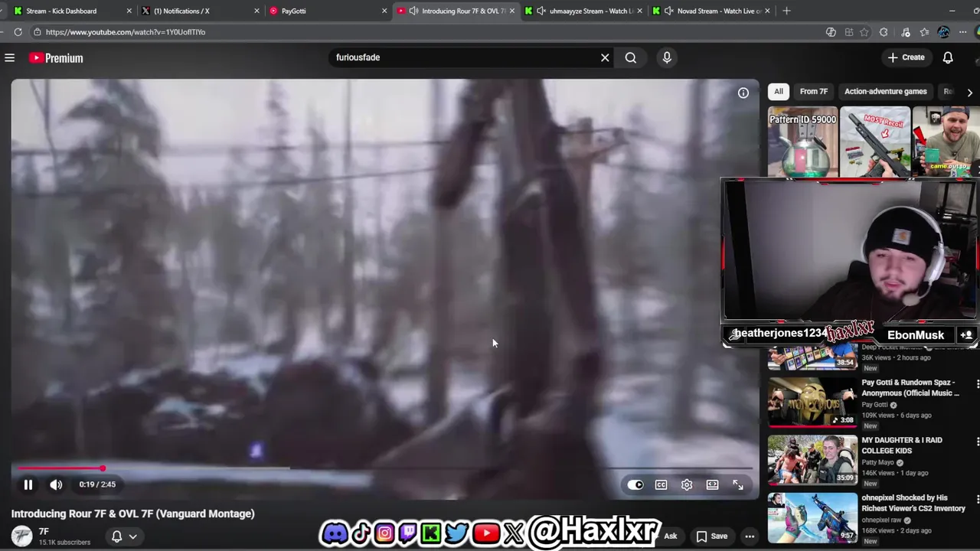Viewport: 980px width, 551px height.
Task: Open title 'ohnepixel Shocked by His Richest Viewer's'
Action: tap(913, 503)
